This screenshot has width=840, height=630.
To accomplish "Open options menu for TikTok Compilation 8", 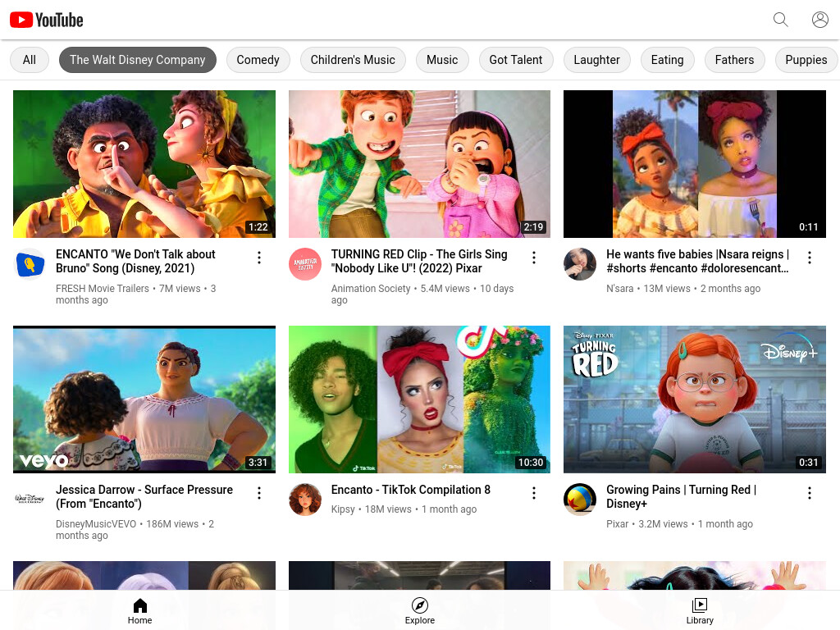I will (x=533, y=493).
